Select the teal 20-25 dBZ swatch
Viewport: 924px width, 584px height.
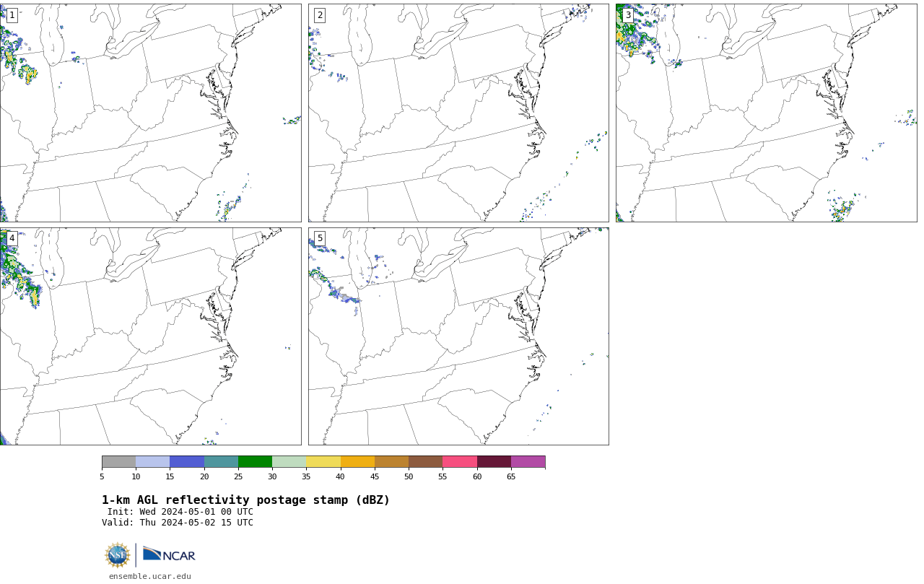221,462
